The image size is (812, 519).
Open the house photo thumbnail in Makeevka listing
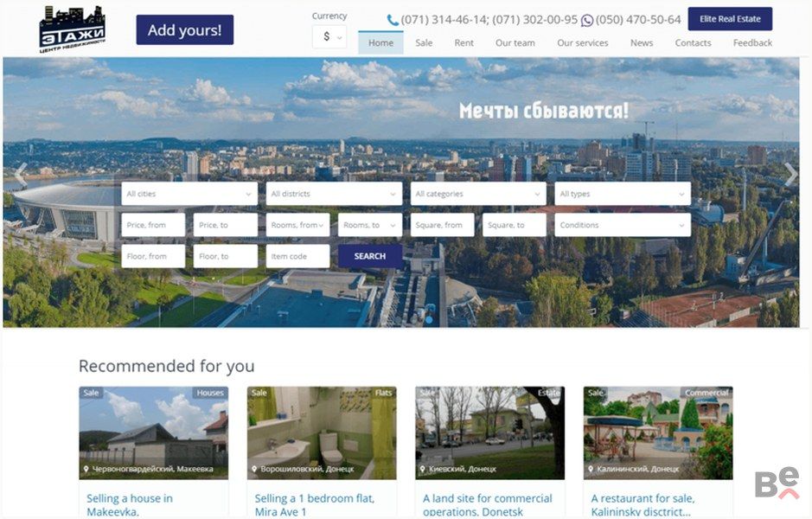tap(153, 432)
